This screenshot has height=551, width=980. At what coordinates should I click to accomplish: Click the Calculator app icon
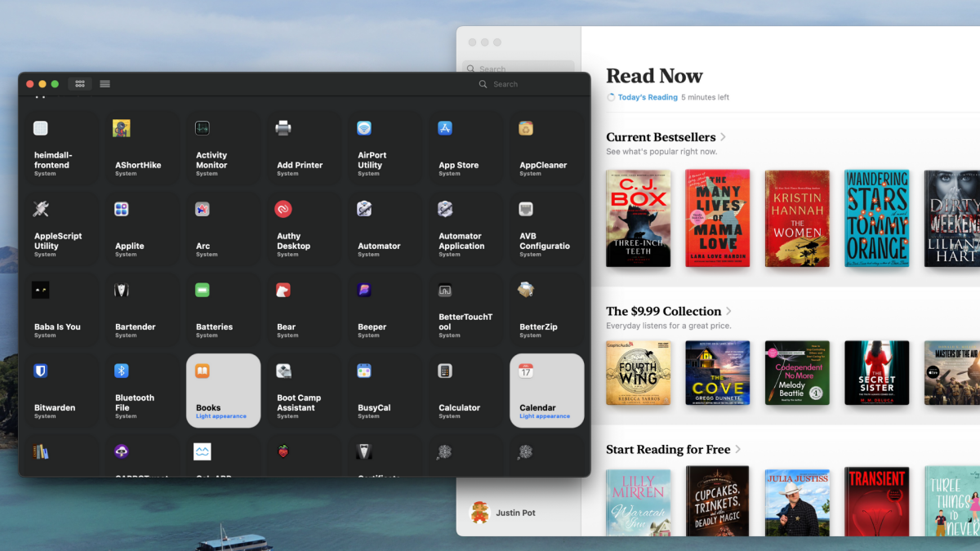(445, 371)
